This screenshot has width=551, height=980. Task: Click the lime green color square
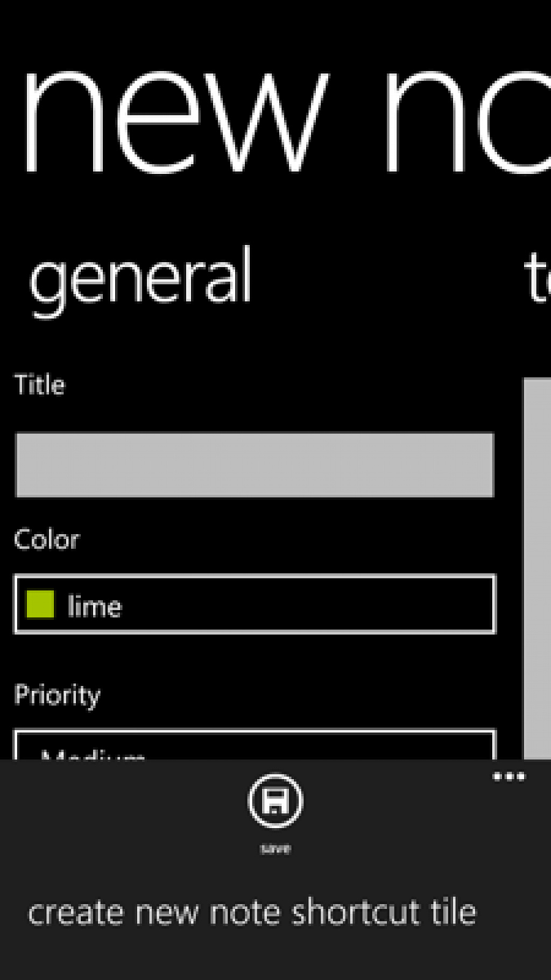pos(40,604)
